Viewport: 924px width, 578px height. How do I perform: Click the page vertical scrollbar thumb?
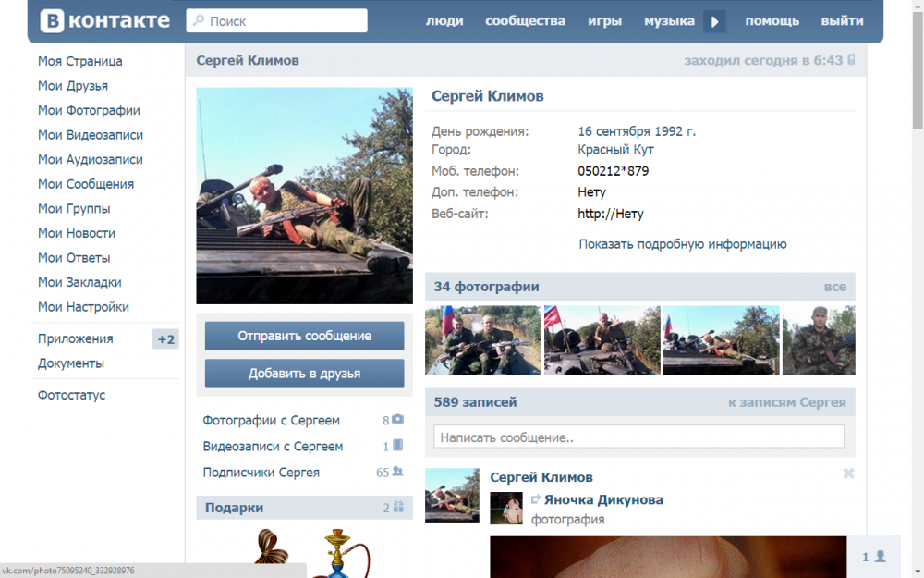[x=918, y=69]
